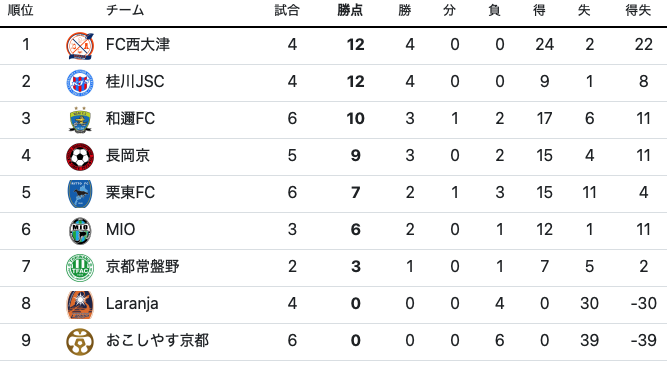Click the MIO round team logo

[x=80, y=231]
